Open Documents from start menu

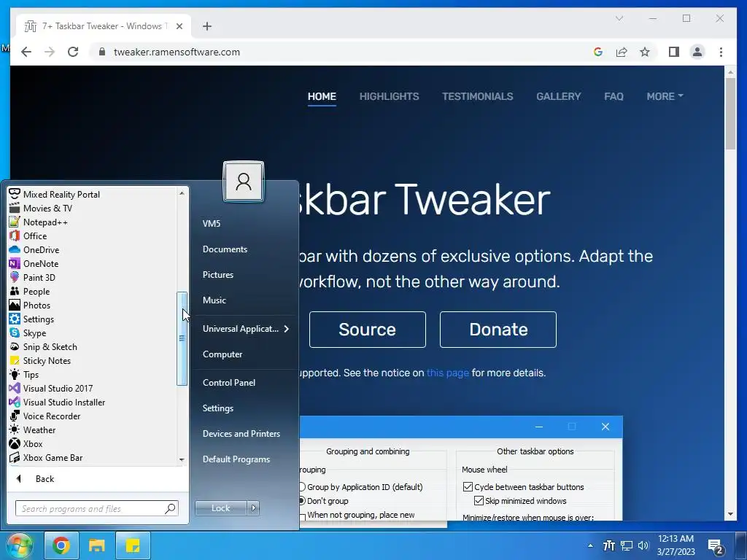(x=225, y=249)
